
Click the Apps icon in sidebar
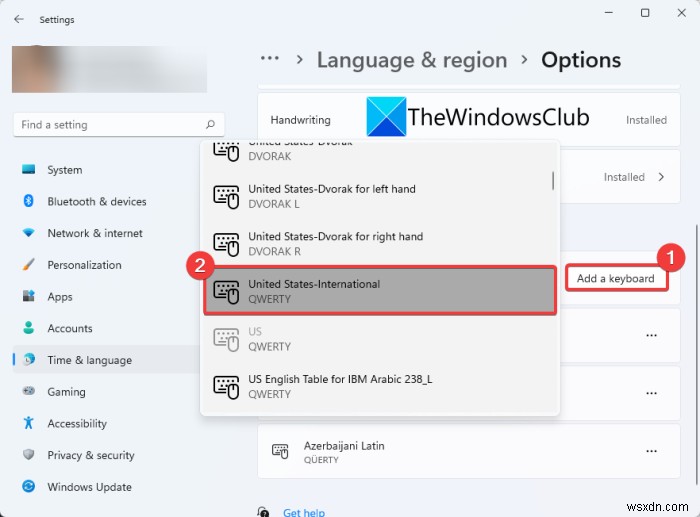pos(29,296)
